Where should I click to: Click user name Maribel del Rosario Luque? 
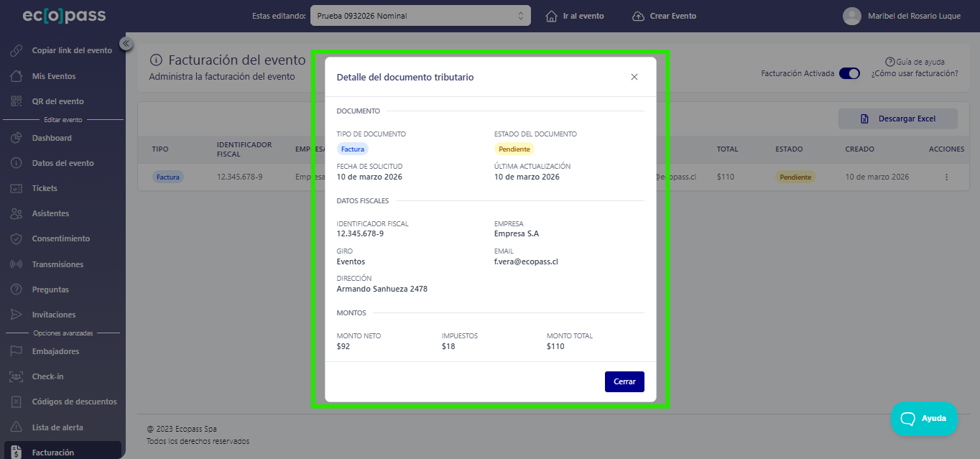tap(914, 16)
